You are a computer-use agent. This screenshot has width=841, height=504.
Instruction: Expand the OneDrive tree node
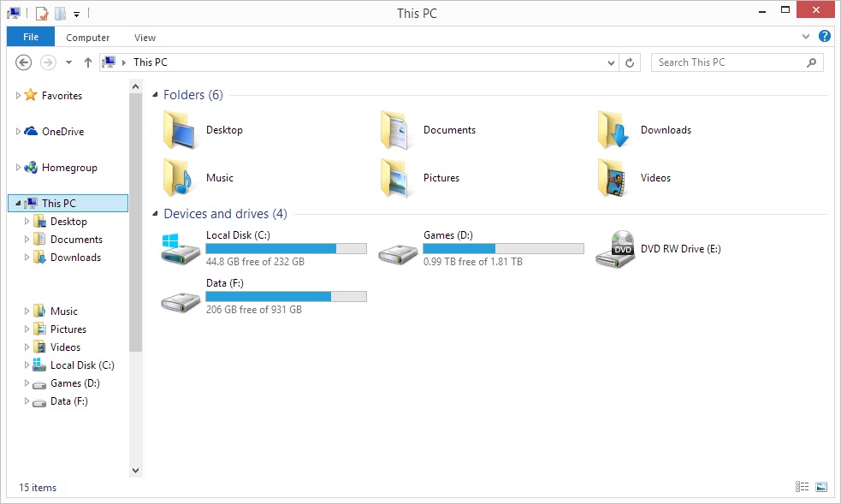tap(18, 132)
